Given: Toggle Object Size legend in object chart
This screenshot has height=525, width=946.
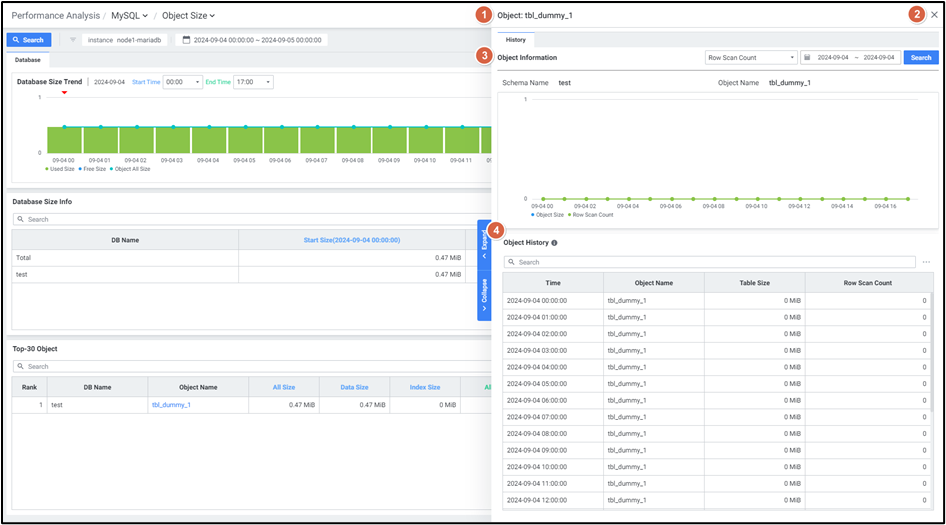Looking at the screenshot, I should [x=547, y=215].
